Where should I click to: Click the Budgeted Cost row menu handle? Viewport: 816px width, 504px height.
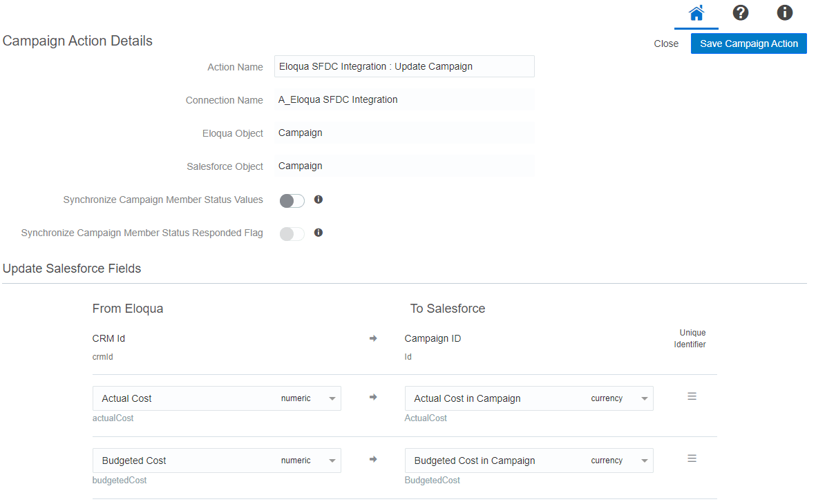click(692, 458)
